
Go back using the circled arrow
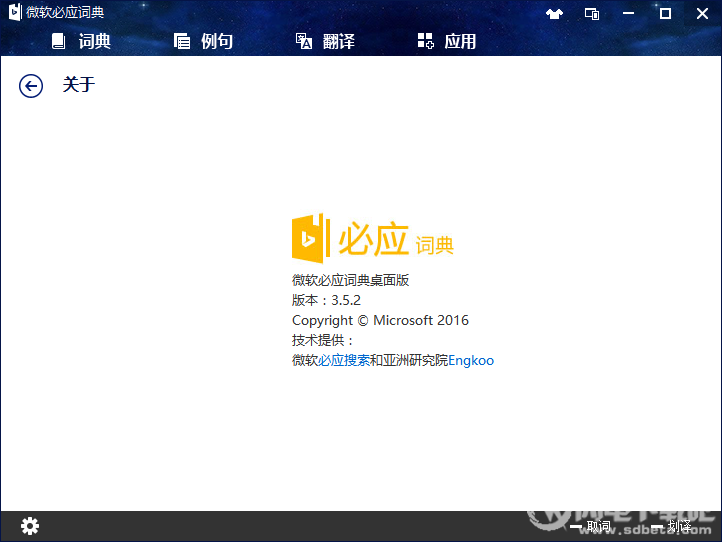pyautogui.click(x=31, y=86)
